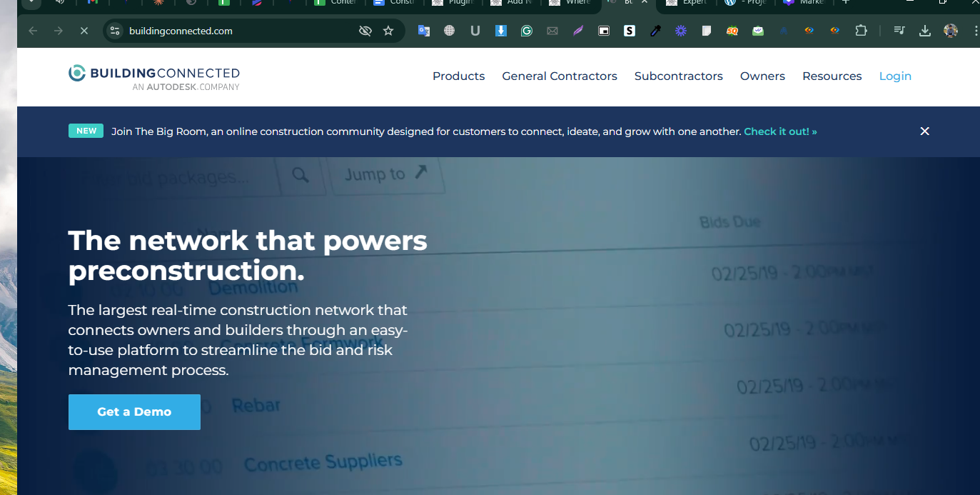Open the SEOquake SQ extension

[732, 31]
